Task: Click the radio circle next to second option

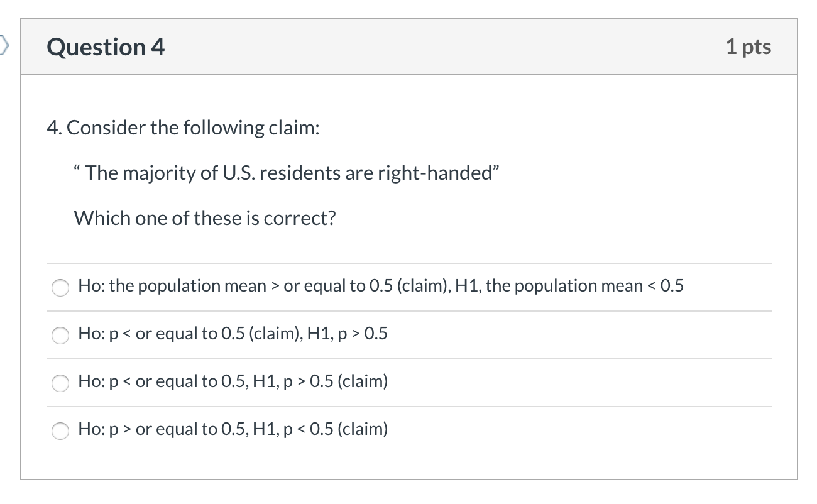Action: (x=60, y=336)
